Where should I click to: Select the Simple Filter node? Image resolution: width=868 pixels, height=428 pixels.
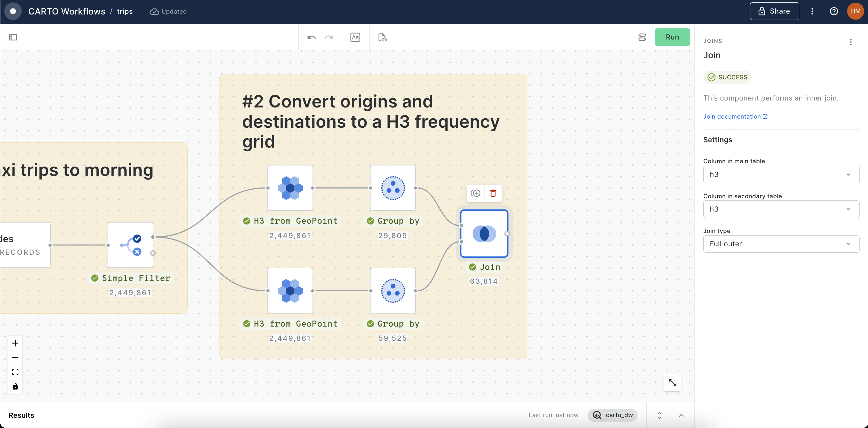click(x=130, y=245)
